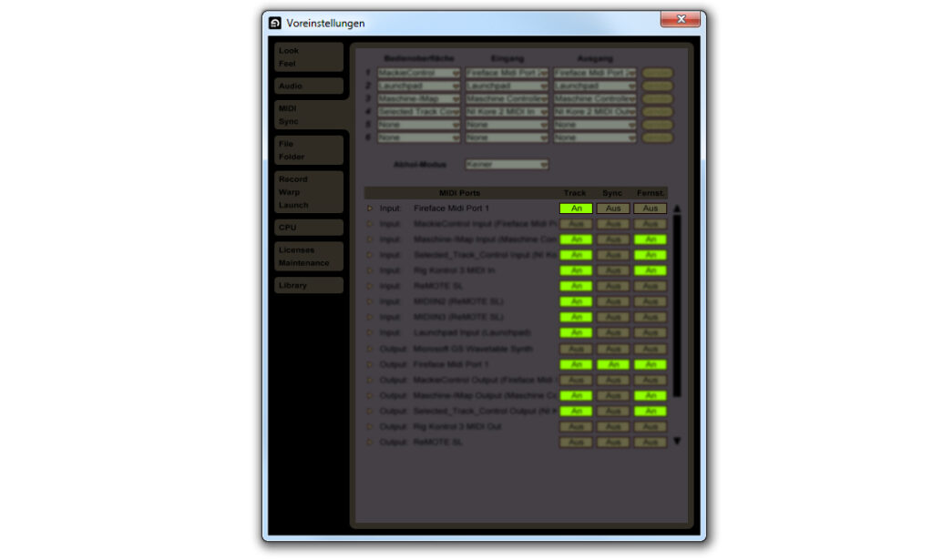933x560 pixels.
Task: Open control surface dropdown showing Maschine-iMap
Action: [419, 98]
